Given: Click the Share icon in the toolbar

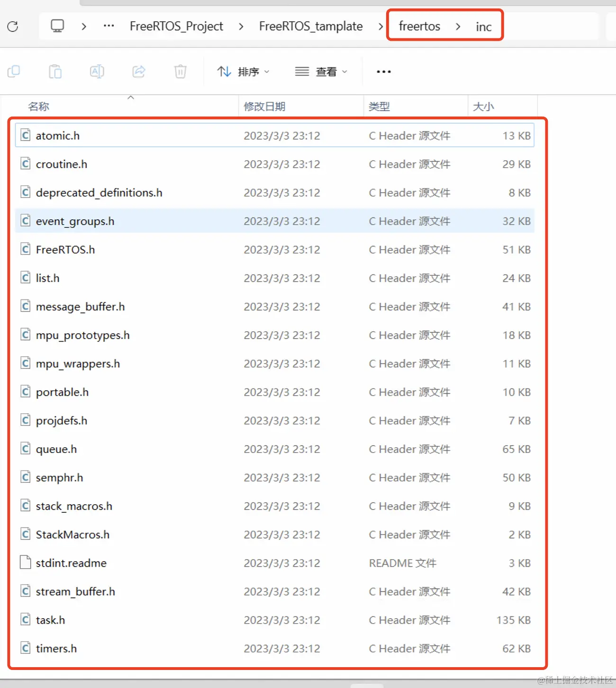Looking at the screenshot, I should (x=139, y=72).
